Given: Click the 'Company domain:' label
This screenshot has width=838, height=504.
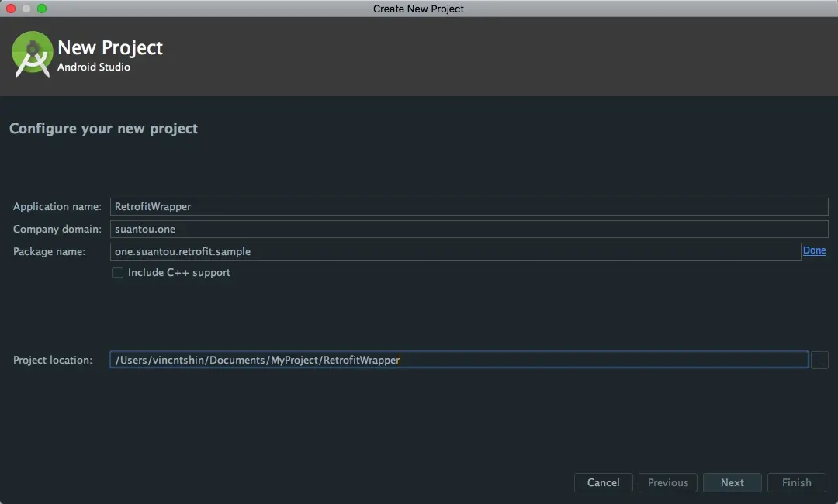Looking at the screenshot, I should point(57,229).
